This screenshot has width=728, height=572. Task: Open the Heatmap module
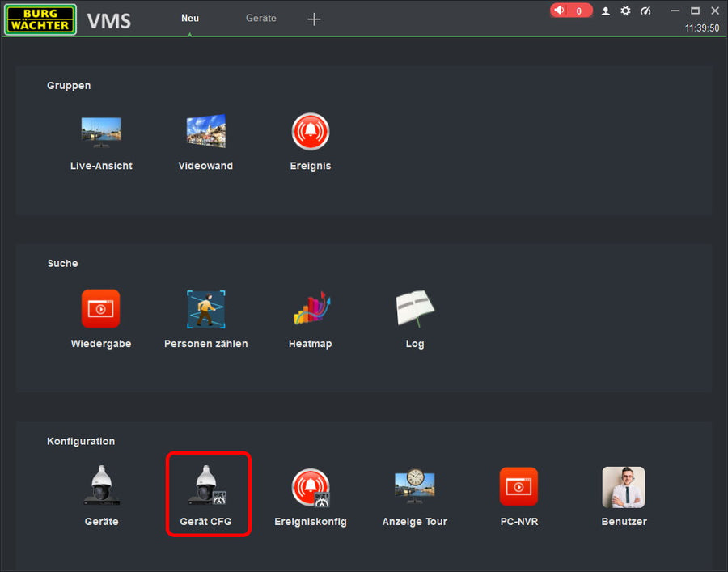311,309
